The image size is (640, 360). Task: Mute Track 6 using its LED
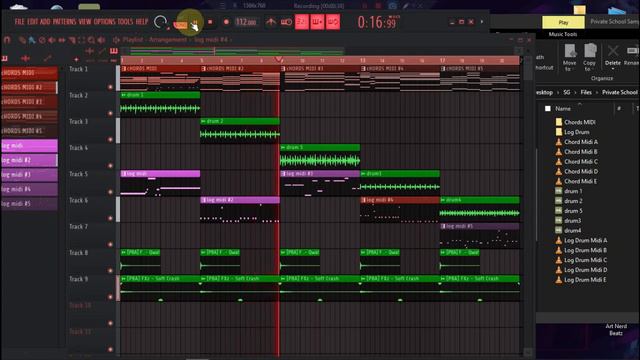click(110, 218)
